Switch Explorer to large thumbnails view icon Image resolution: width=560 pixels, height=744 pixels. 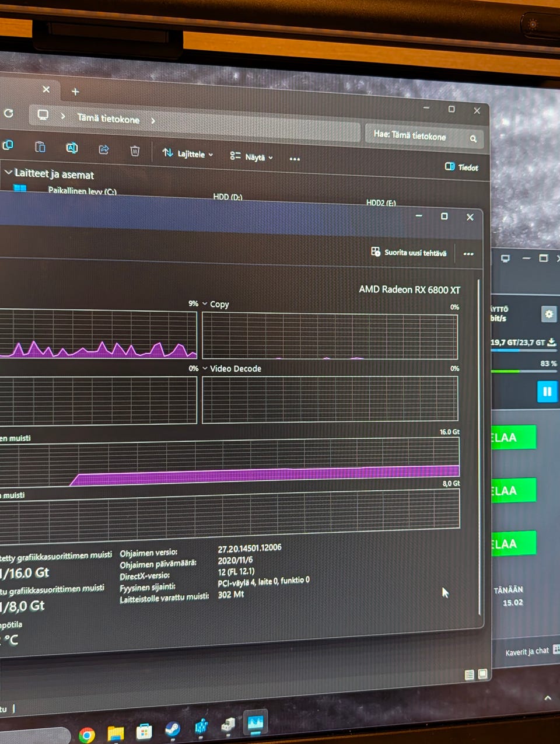coord(482,674)
